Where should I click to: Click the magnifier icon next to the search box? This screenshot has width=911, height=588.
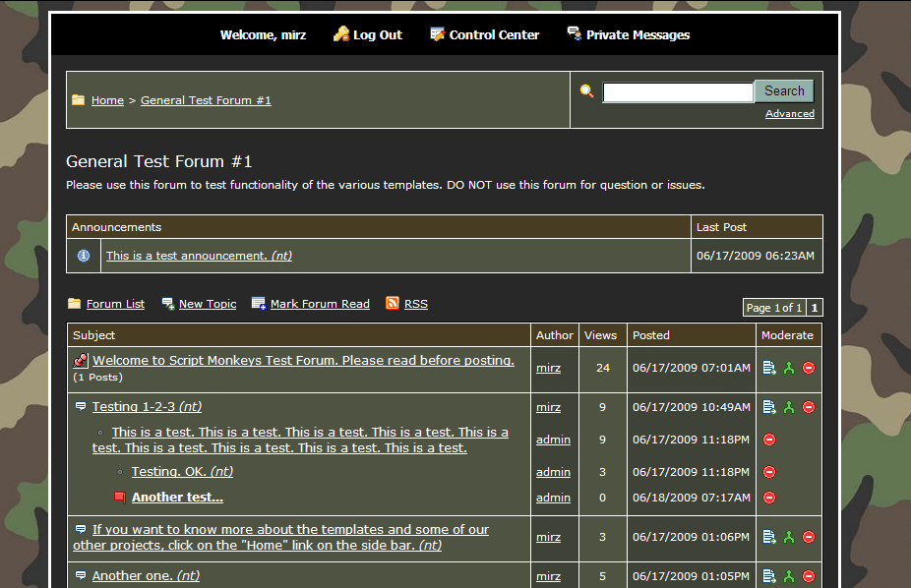pyautogui.click(x=586, y=91)
